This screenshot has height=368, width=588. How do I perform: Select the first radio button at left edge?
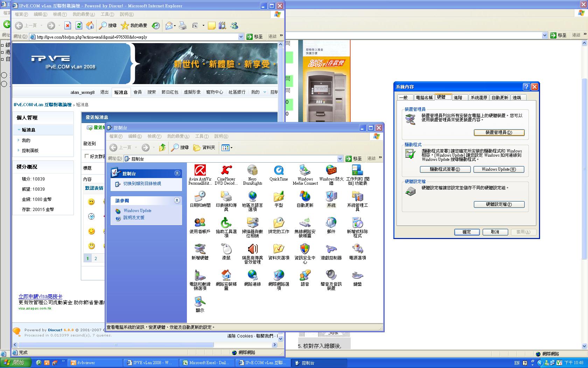(x=4, y=75)
